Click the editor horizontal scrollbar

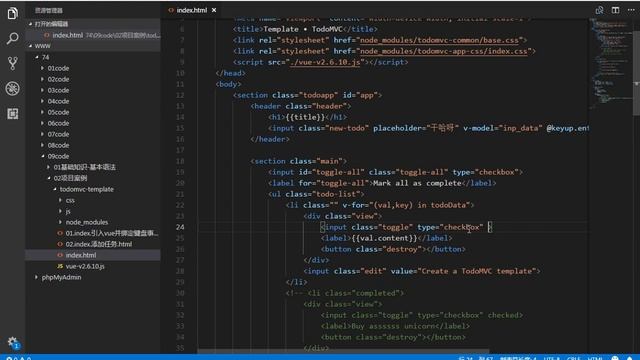(x=343, y=351)
